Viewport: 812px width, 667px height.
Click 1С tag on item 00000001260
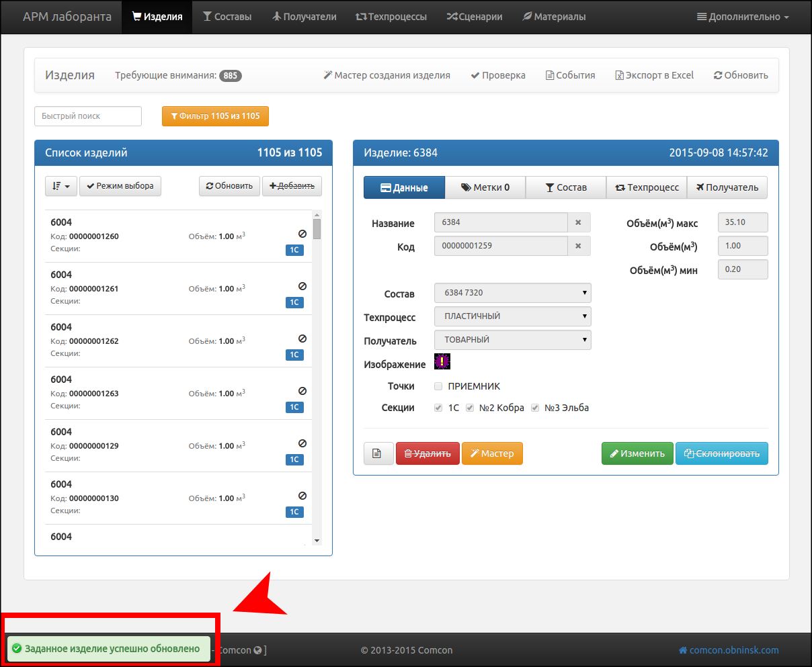tap(294, 250)
